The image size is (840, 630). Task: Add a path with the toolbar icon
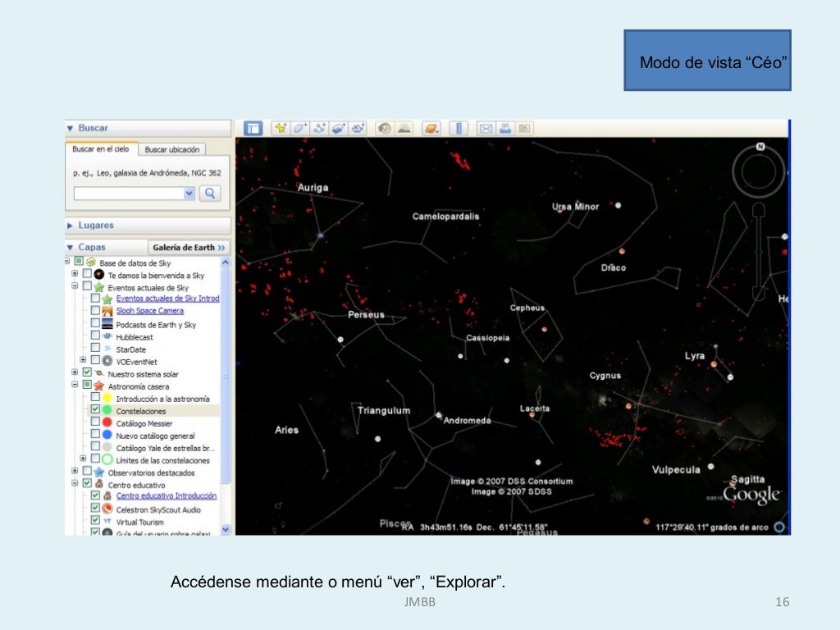[319, 129]
